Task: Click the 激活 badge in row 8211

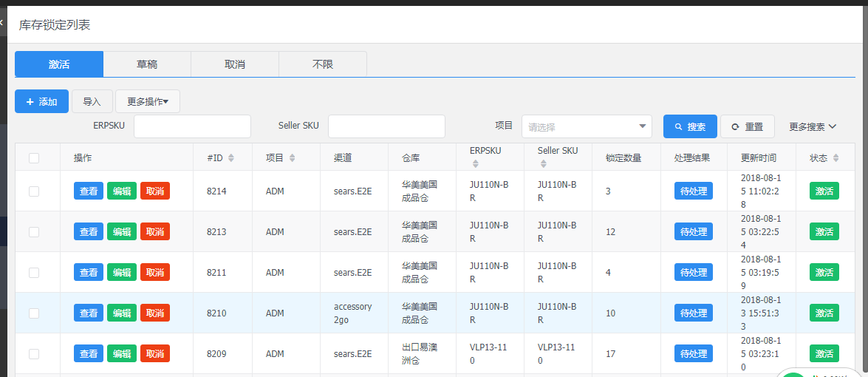Action: (824, 272)
